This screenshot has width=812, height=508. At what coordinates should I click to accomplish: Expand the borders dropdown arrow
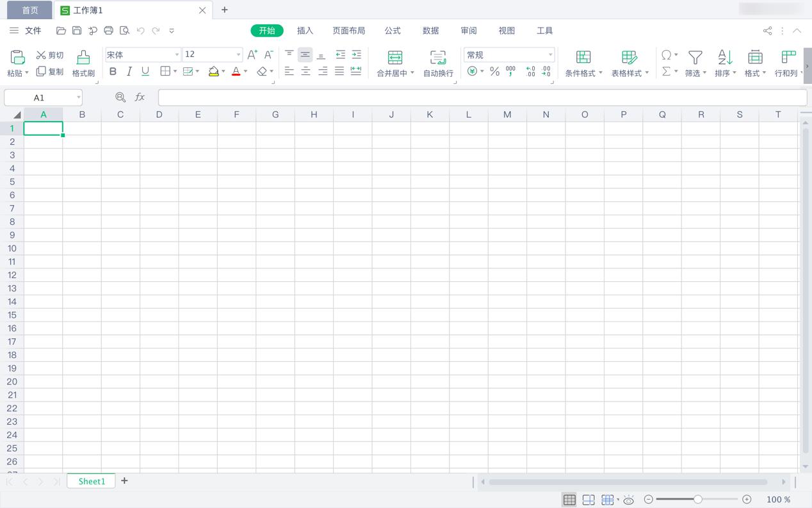click(175, 72)
